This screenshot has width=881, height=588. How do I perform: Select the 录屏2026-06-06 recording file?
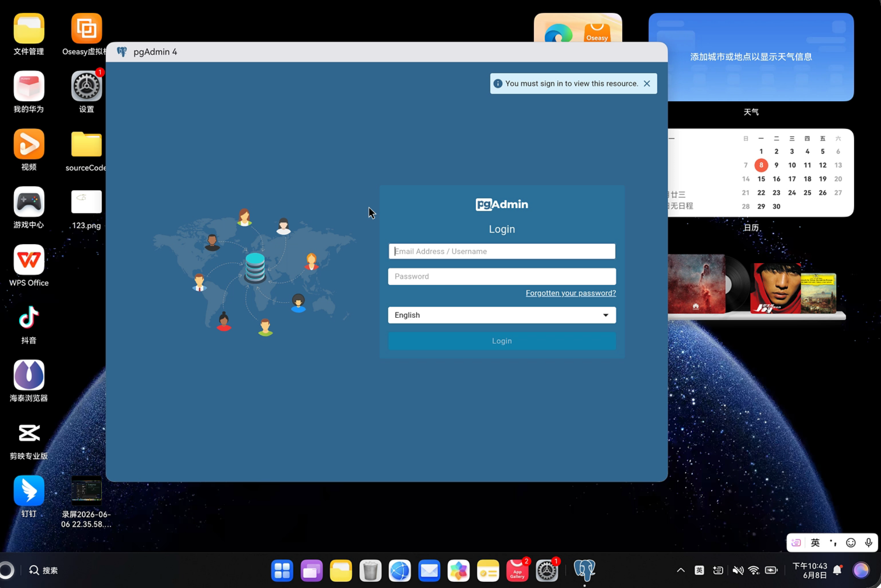[x=86, y=490]
